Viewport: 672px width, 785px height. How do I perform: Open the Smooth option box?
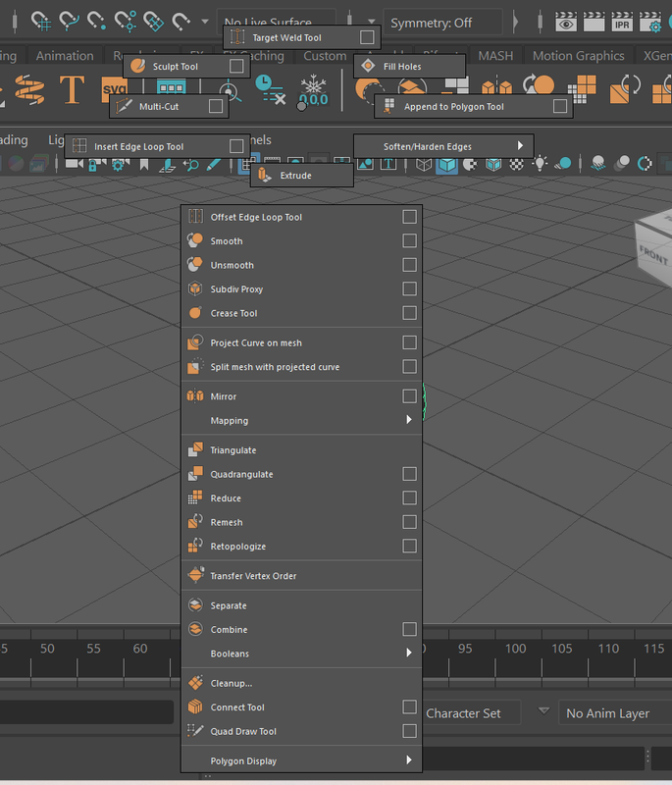pos(409,240)
